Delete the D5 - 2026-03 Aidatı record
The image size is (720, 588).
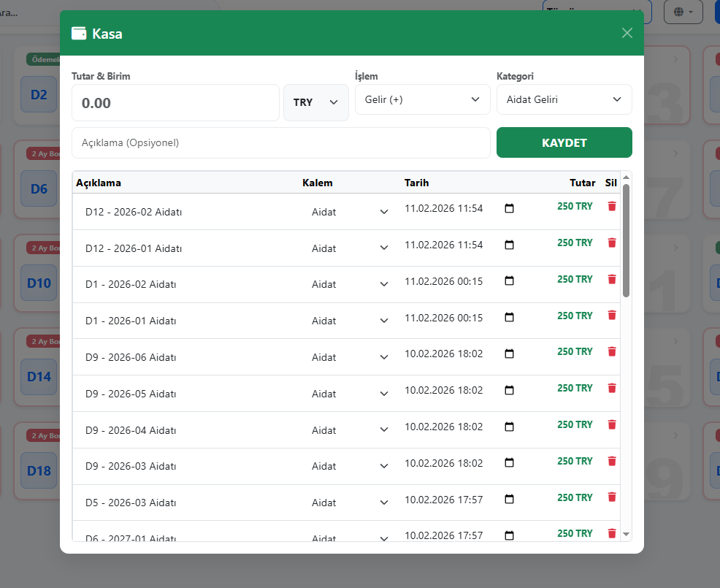click(612, 497)
